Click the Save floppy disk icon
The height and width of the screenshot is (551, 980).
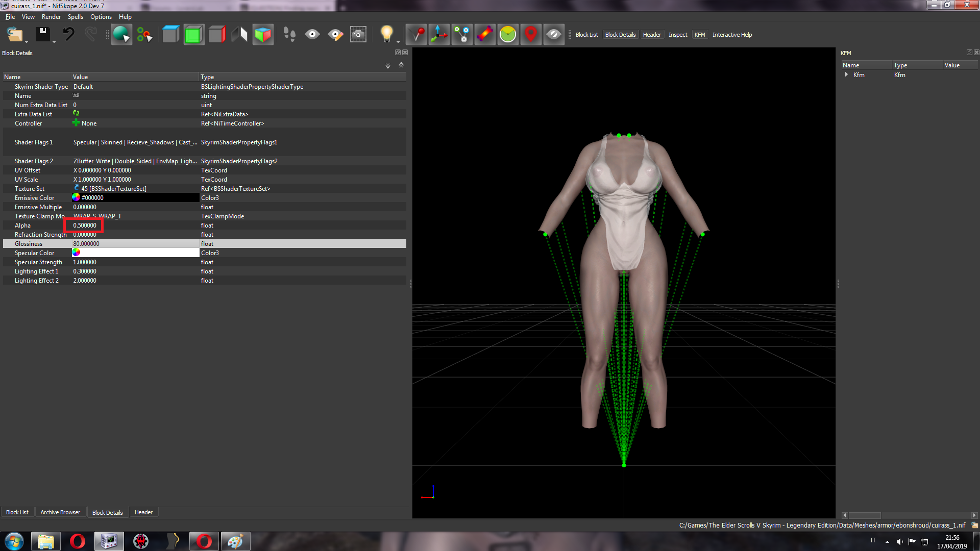[43, 35]
